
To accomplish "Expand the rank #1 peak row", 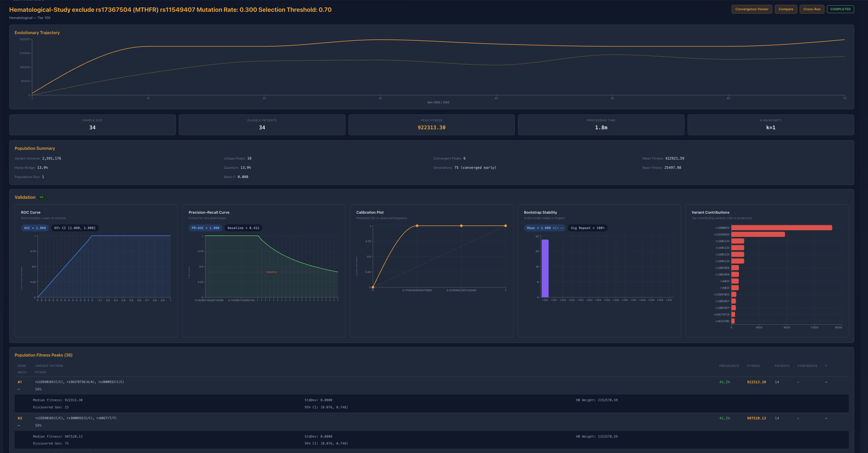I will (x=80, y=382).
